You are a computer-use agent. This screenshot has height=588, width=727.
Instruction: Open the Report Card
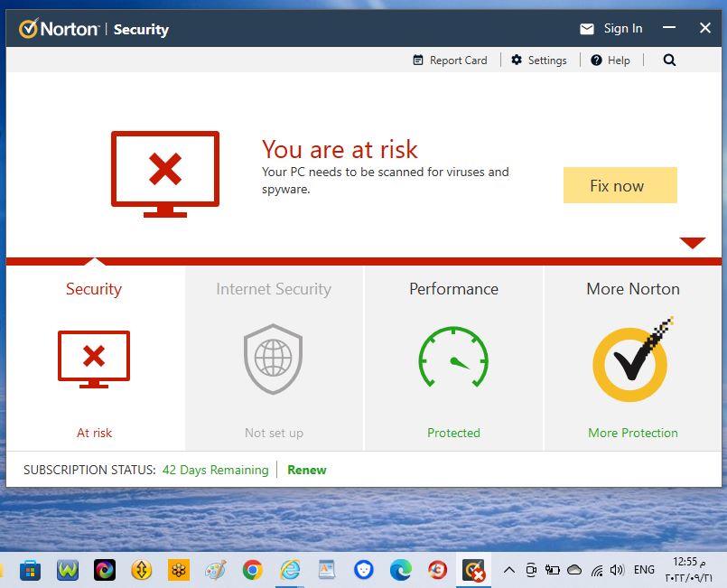(x=451, y=61)
